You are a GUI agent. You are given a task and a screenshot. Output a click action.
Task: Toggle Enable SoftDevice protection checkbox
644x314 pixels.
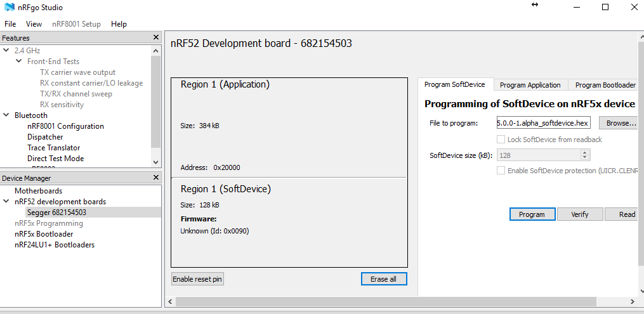[501, 171]
